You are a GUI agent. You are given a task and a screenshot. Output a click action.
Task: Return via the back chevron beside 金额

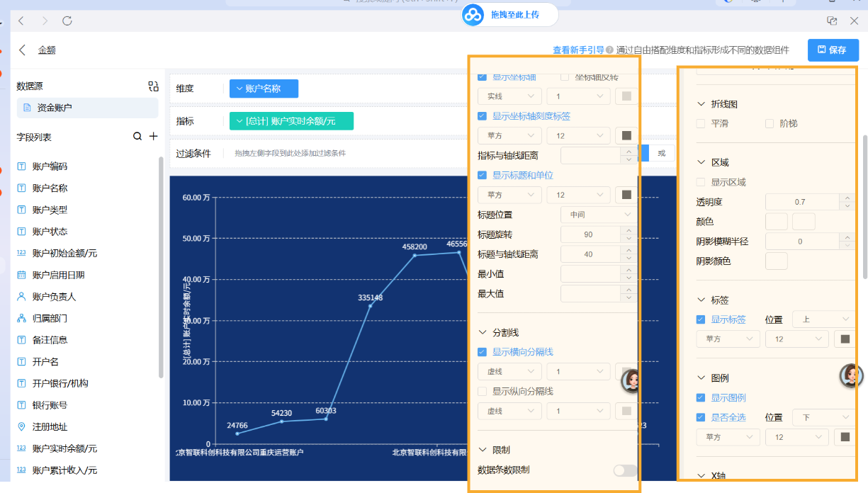click(23, 50)
